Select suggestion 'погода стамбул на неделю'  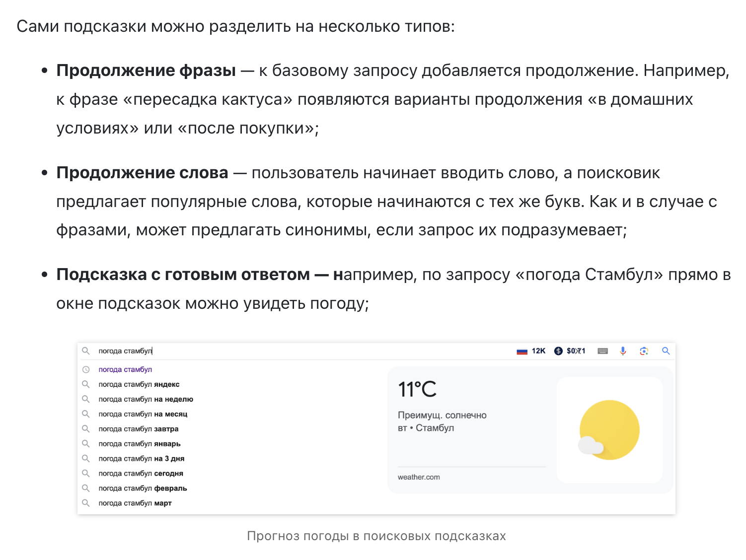(x=146, y=399)
